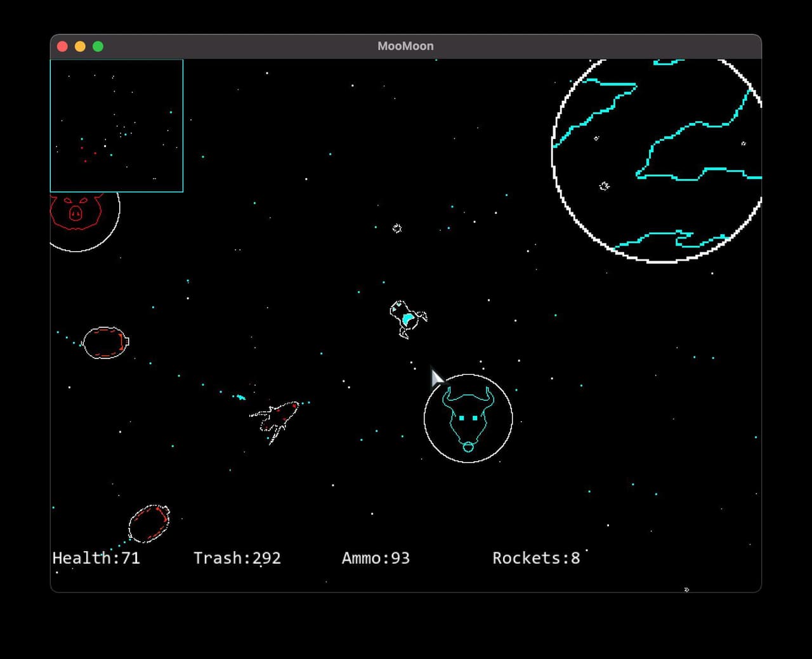The image size is (812, 659).
Task: Click the Ammo:93 counter
Action: pos(376,558)
